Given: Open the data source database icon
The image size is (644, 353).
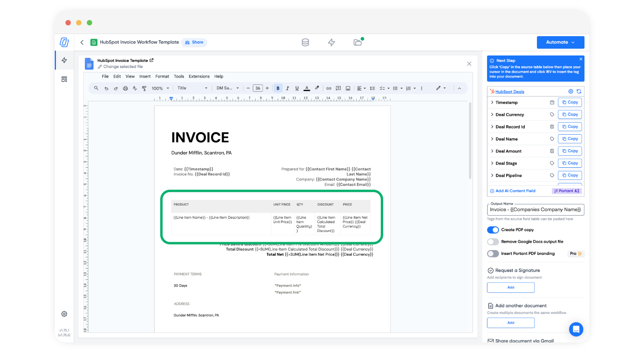Looking at the screenshot, I should pos(305,42).
